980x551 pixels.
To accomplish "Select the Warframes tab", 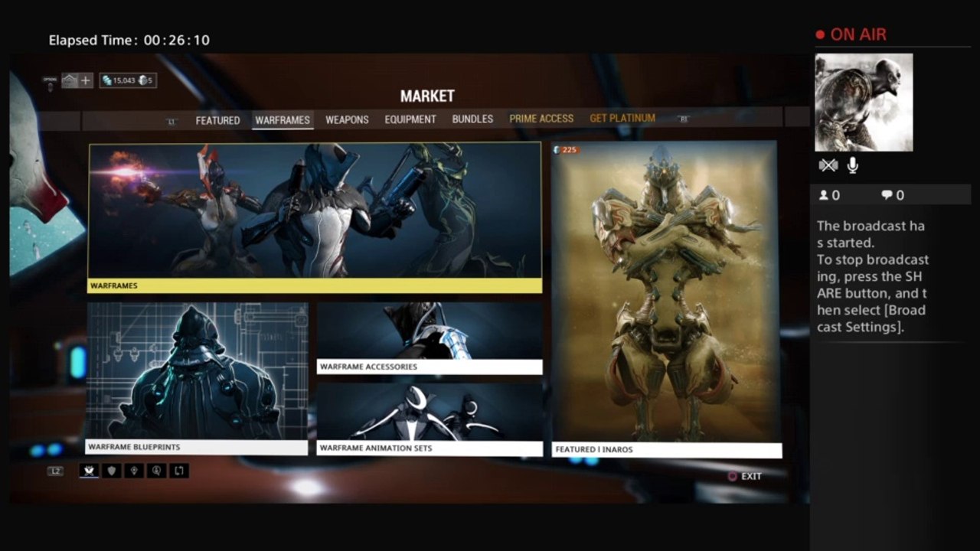I will pos(283,120).
